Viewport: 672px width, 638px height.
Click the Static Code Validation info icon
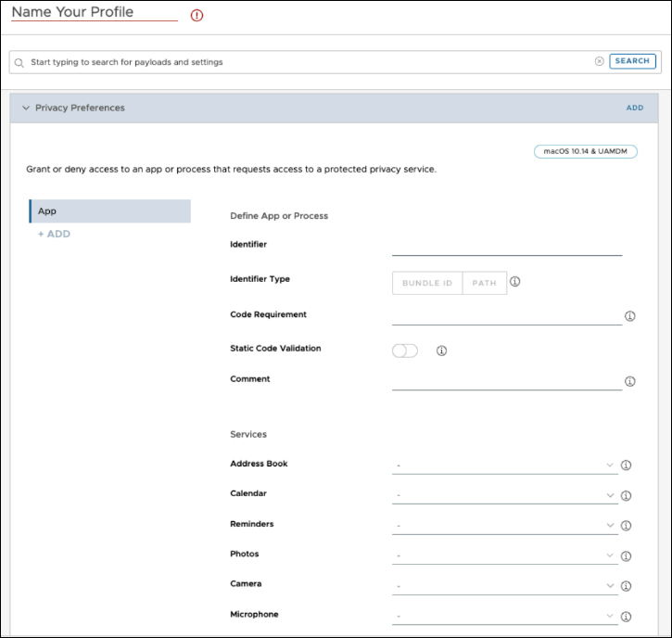pos(442,351)
